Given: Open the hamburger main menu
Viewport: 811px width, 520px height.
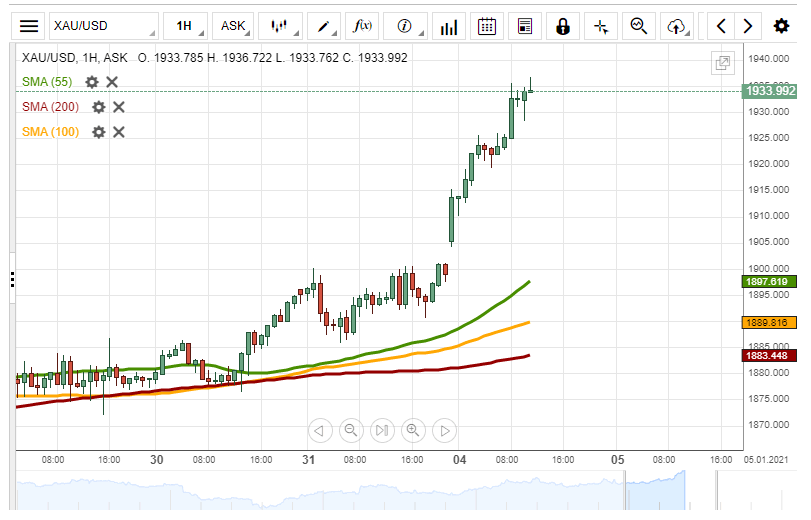Looking at the screenshot, I should click(x=30, y=26).
